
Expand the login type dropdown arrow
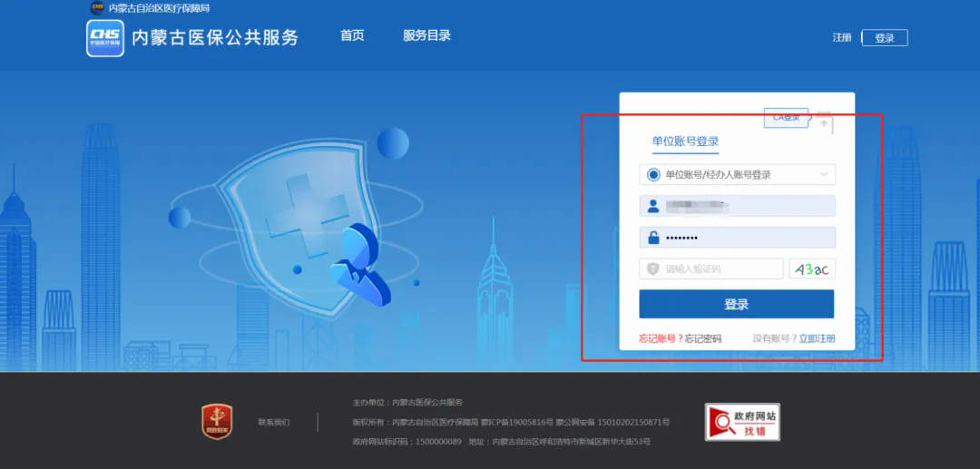tap(824, 175)
